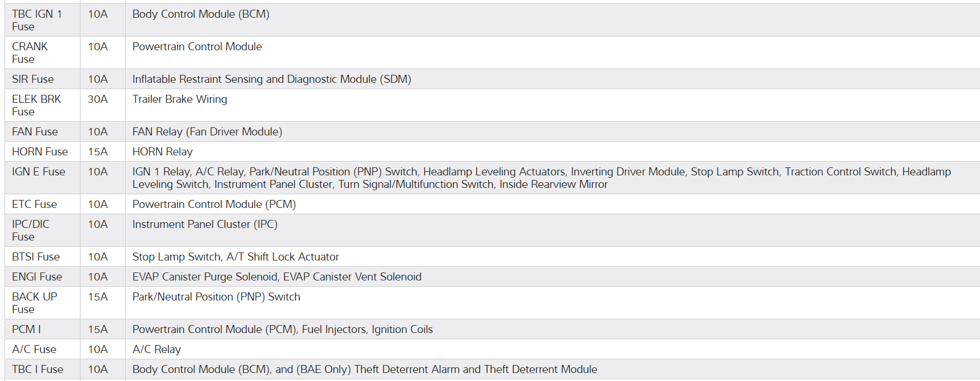980x381 pixels.
Task: Click the TBC IGN 1 Fuse cell
Action: click(37, 20)
